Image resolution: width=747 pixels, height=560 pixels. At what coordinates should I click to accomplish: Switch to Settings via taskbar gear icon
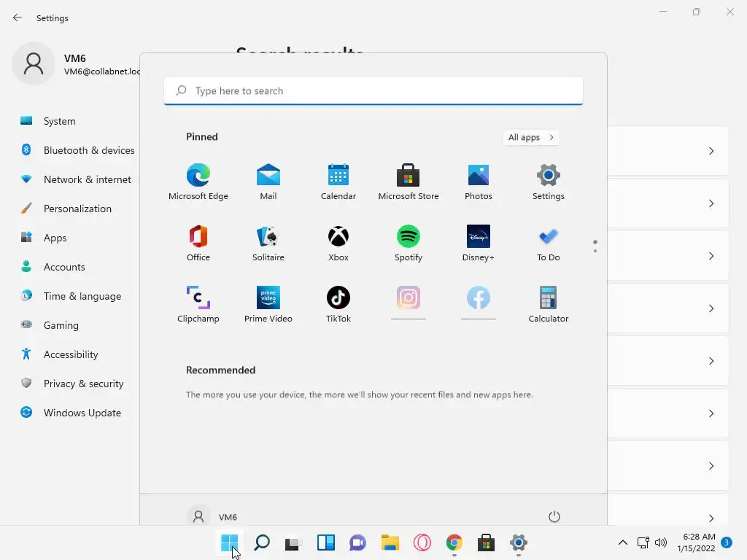pos(519,542)
